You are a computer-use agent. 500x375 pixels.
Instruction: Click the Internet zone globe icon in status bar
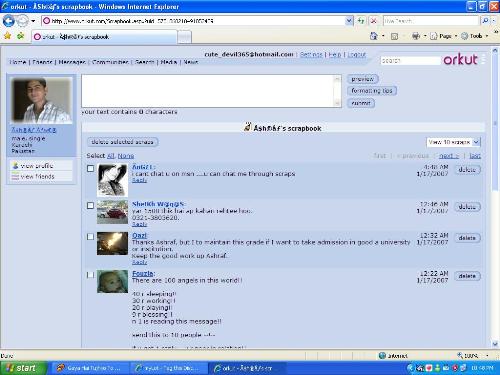[382, 356]
